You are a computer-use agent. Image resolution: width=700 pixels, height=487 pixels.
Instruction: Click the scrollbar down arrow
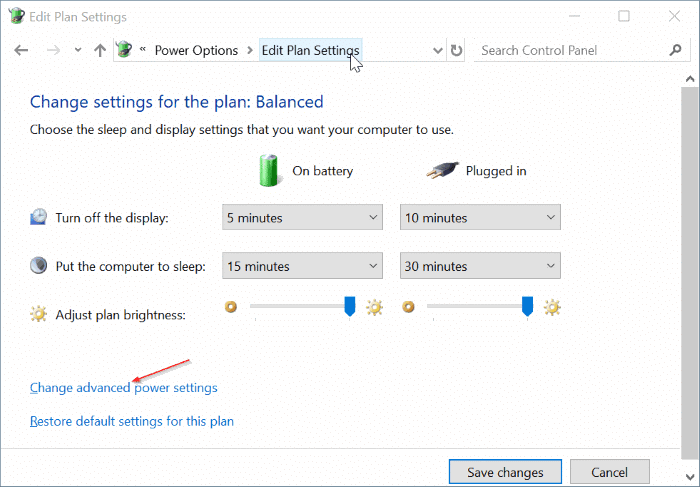(690, 477)
